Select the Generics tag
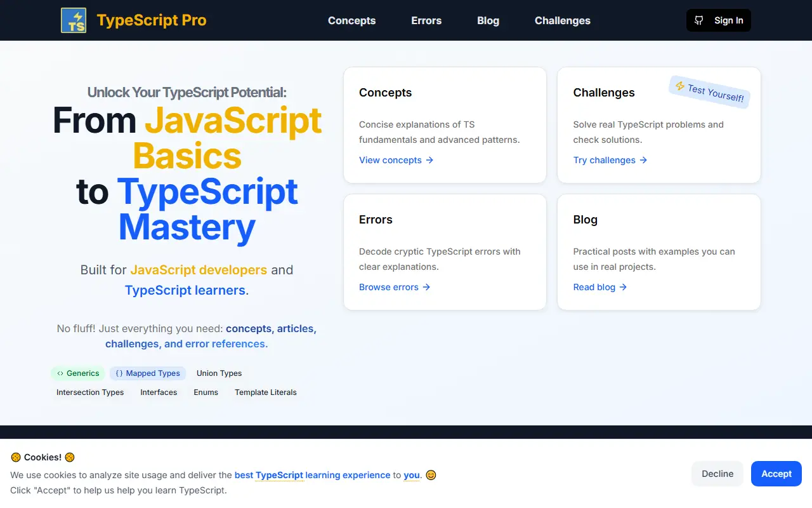 coord(78,373)
